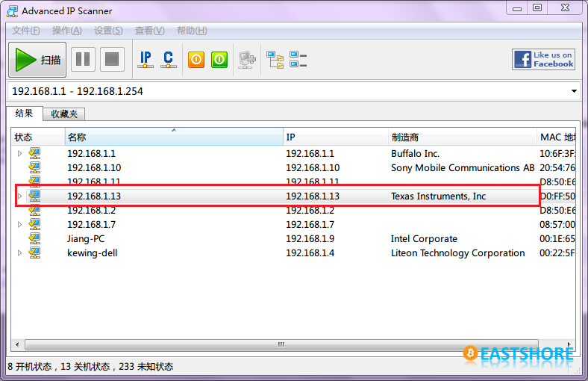588x381 pixels.
Task: Select the 192.168.1.10 name entry
Action: [x=94, y=168]
